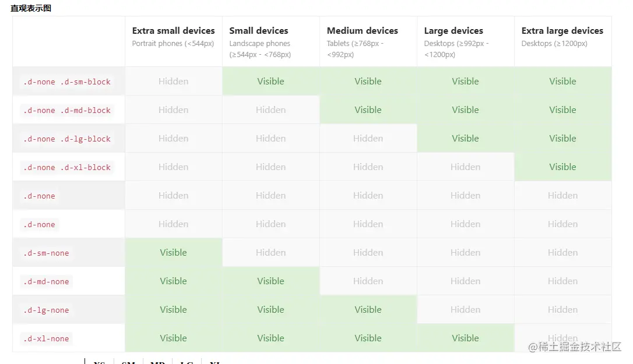Click the .d-none .d-xl-block class code
The width and height of the screenshot is (633, 364).
[67, 168]
